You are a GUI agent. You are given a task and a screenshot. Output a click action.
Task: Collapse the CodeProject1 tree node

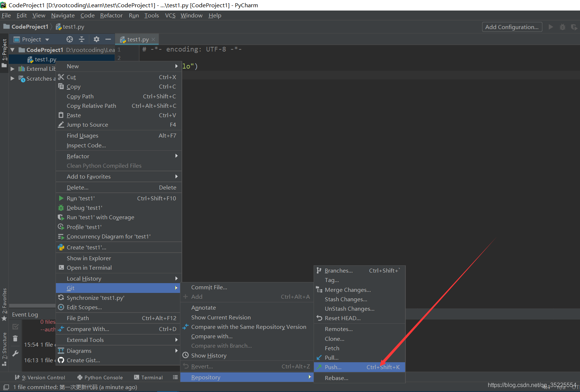pos(13,50)
